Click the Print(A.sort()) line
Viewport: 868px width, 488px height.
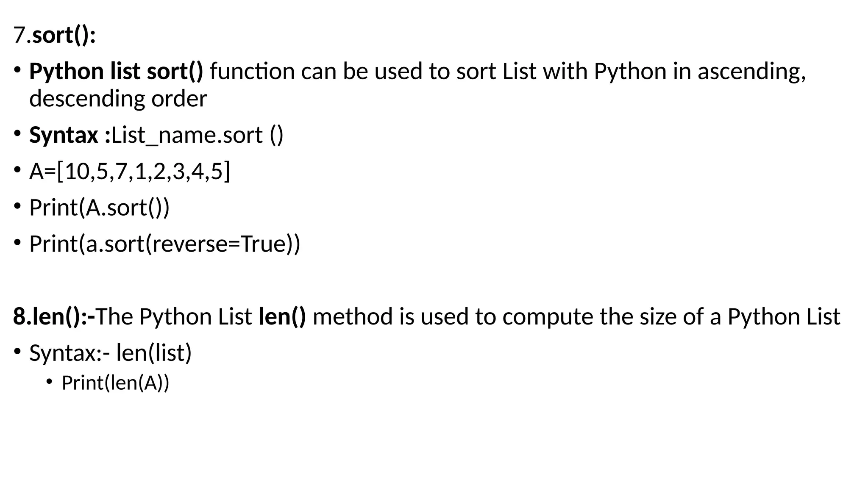point(99,208)
